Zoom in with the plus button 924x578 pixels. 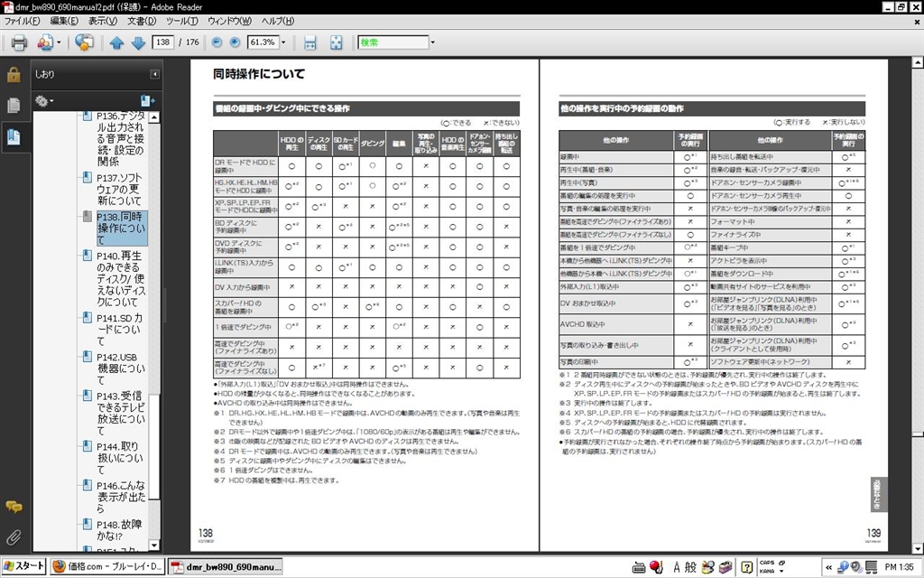(235, 42)
